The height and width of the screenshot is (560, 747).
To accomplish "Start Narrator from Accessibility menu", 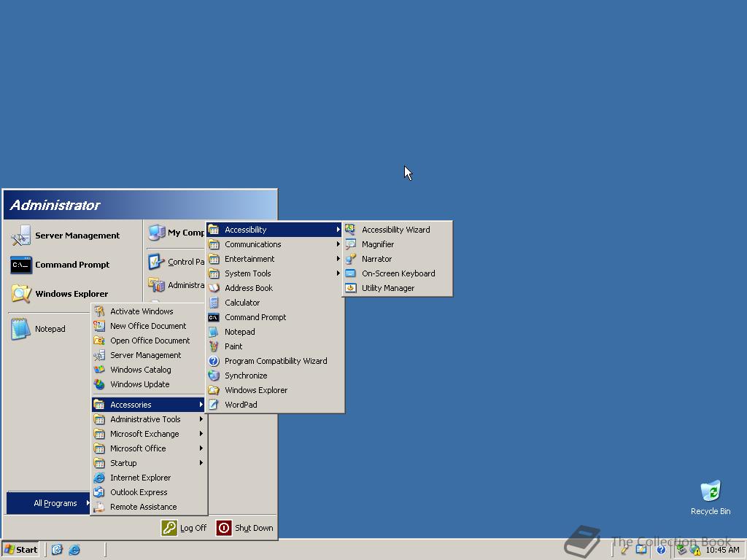I will coord(397,259).
